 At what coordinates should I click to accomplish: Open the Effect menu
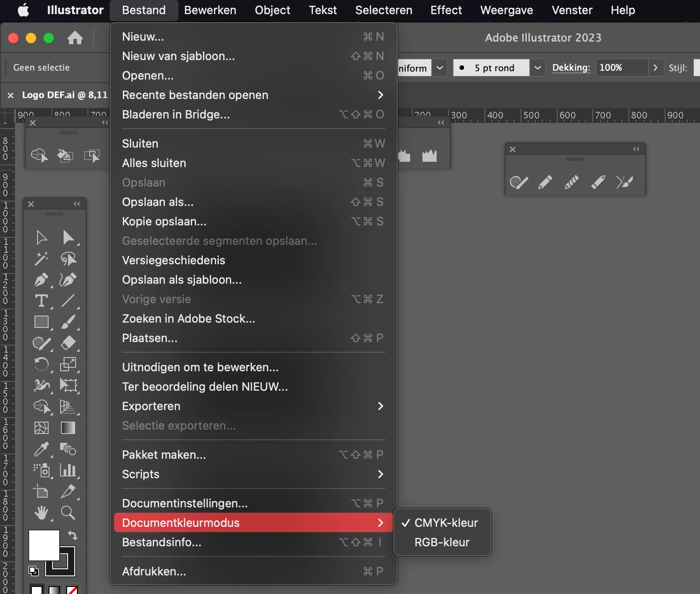(x=446, y=10)
